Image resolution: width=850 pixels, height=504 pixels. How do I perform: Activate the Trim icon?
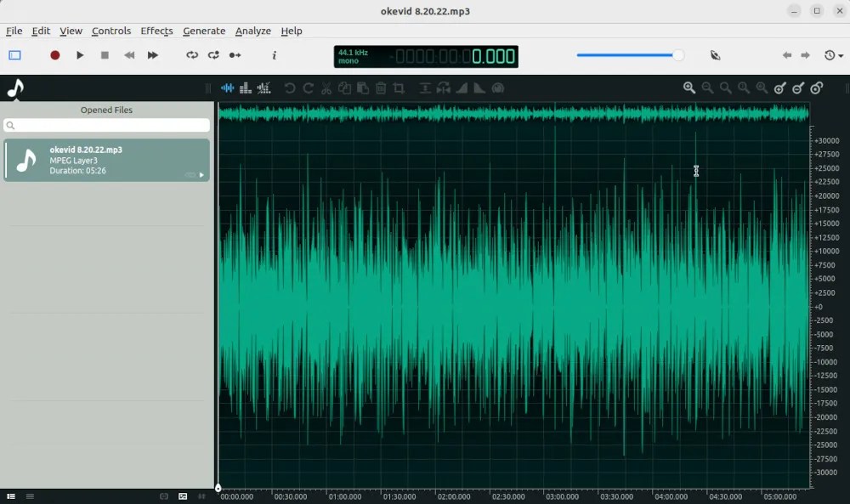tap(399, 88)
